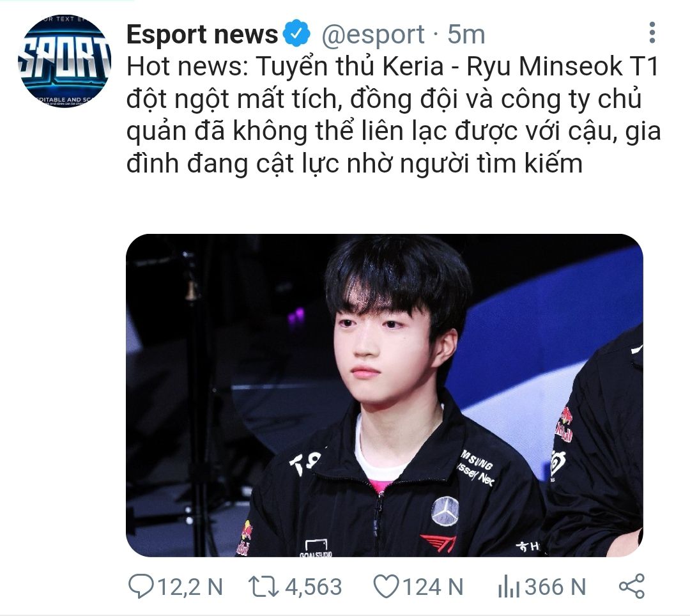Viewport: 690px width, 616px height.
Task: Click the 12,2 N reply count
Action: [x=190, y=587]
